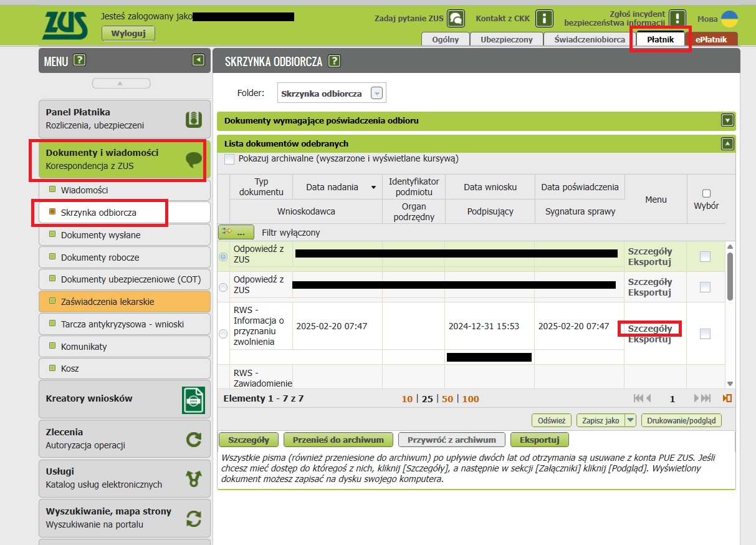The width and height of the screenshot is (756, 545).
Task: Expand Dokumenty wymagające poświadczenia odbioru section
Action: [x=727, y=120]
